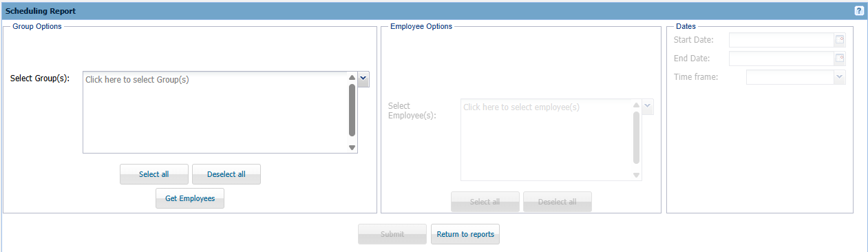This screenshot has height=252, width=868.
Task: Open the End Date calendar picker
Action: (840, 59)
